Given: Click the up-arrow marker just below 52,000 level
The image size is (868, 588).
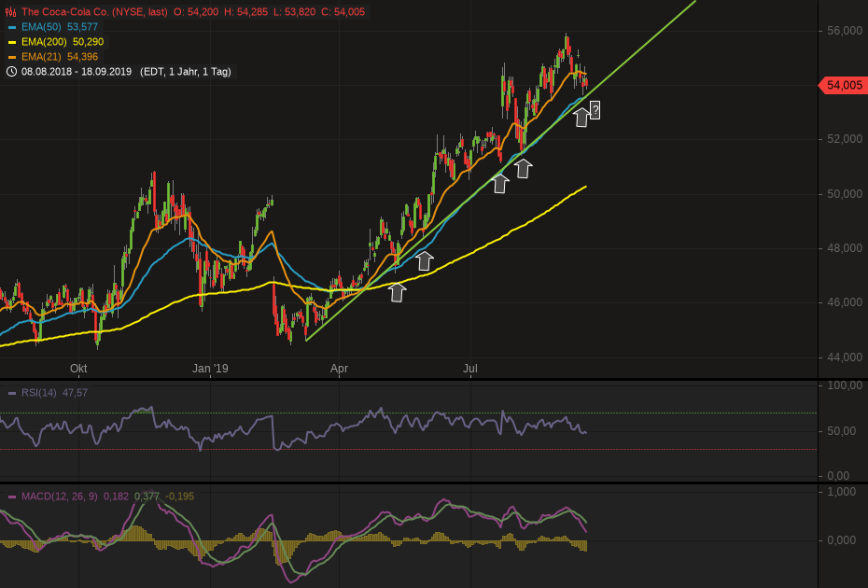Looking at the screenshot, I should point(524,168).
